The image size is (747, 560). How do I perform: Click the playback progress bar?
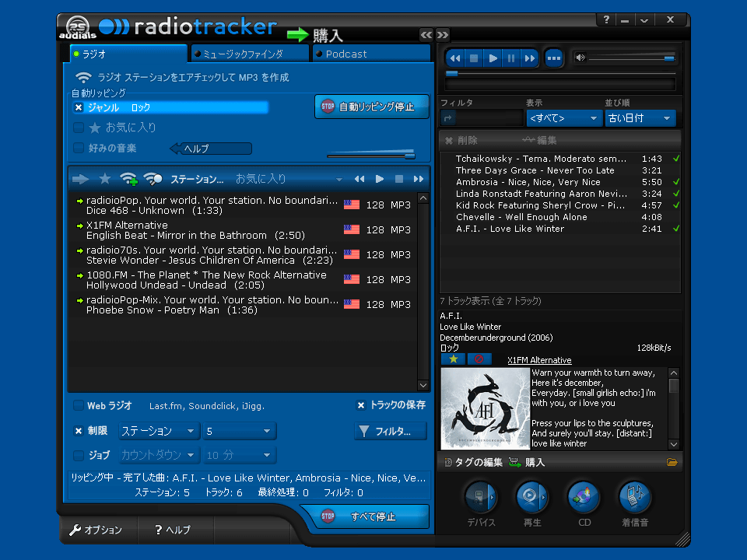pyautogui.click(x=560, y=74)
